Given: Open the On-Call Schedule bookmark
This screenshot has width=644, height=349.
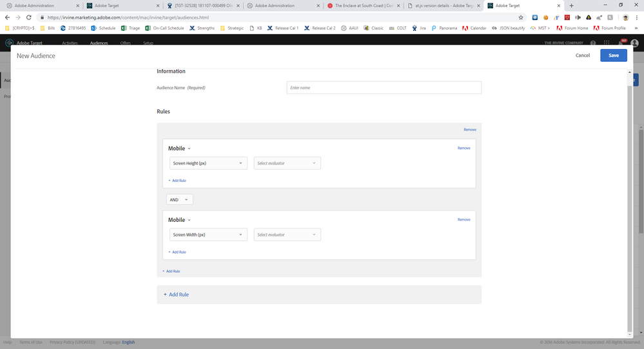Looking at the screenshot, I should (x=165, y=28).
